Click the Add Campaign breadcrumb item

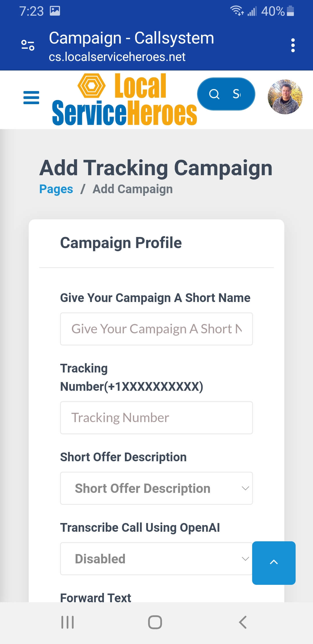click(132, 189)
